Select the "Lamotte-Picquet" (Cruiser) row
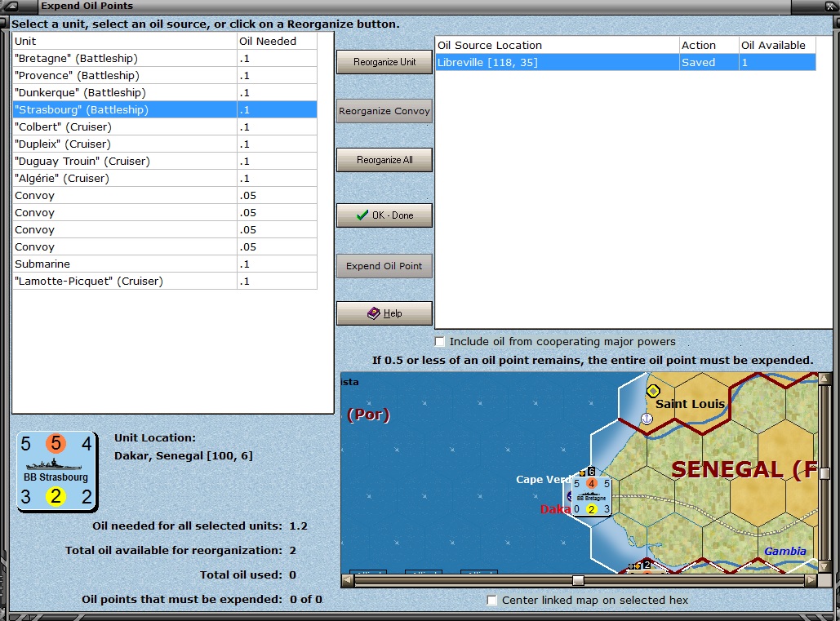The image size is (840, 621). (165, 281)
